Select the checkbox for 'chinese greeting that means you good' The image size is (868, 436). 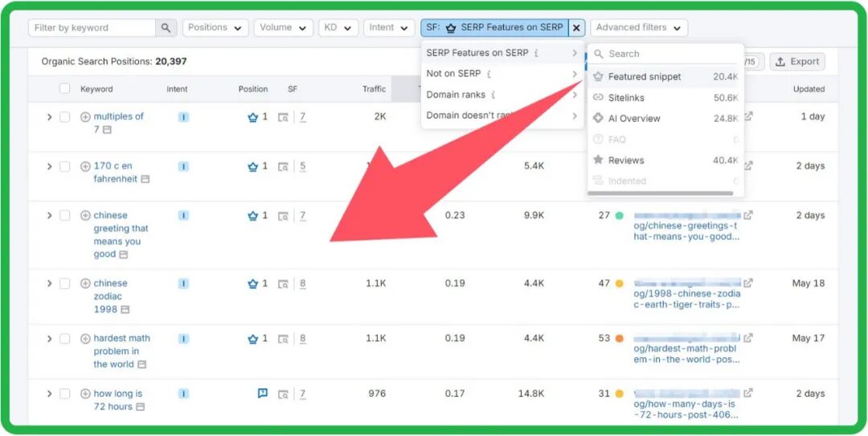[65, 216]
